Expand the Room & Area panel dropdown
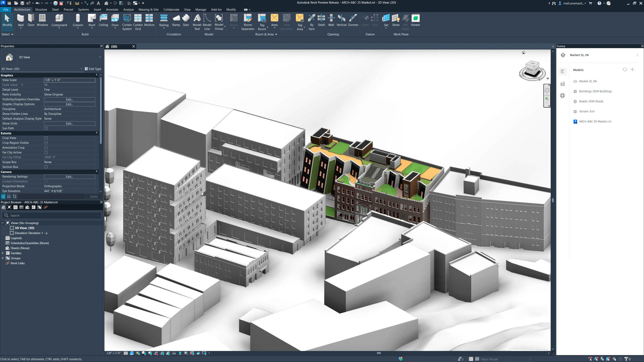Viewport: 644px width, 362px height. pos(276,34)
